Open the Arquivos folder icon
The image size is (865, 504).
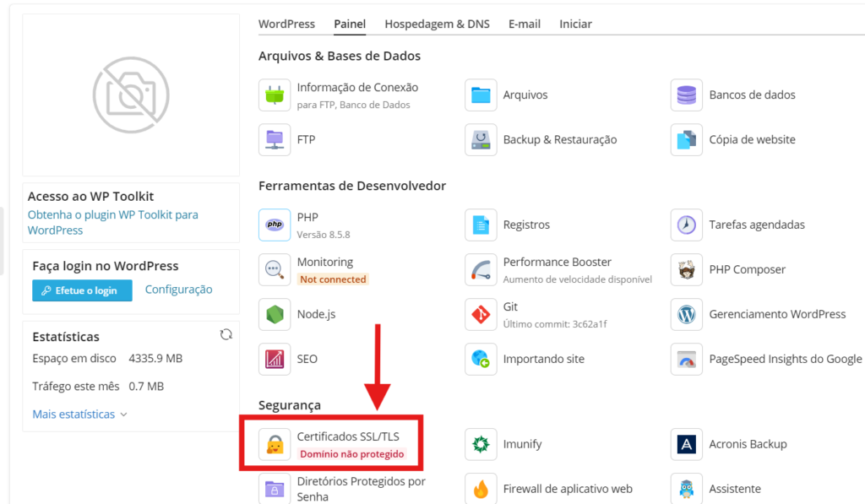(481, 95)
